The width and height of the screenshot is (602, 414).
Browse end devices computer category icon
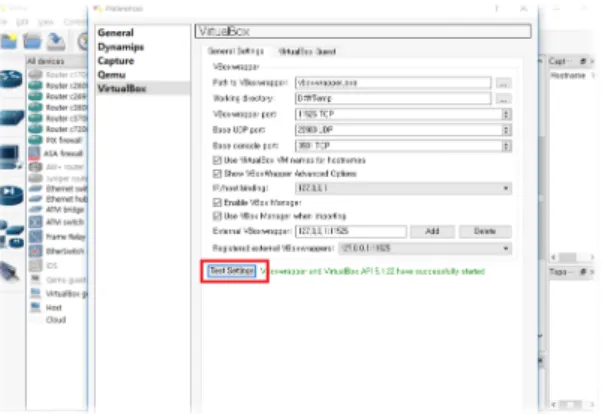point(11,157)
